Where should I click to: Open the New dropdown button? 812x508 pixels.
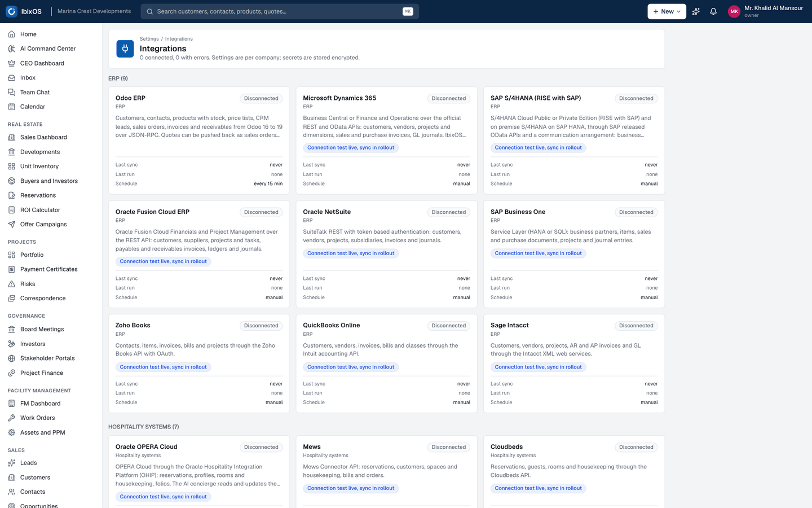667,11
